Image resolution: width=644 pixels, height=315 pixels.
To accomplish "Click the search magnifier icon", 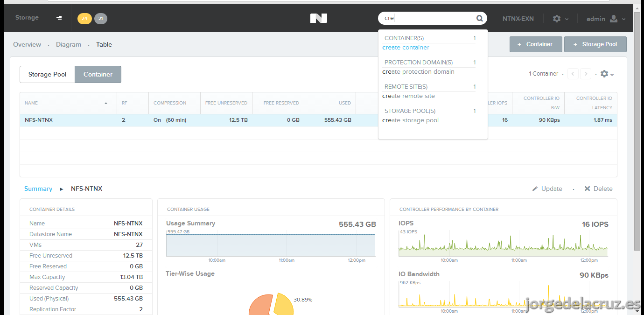I will (480, 19).
